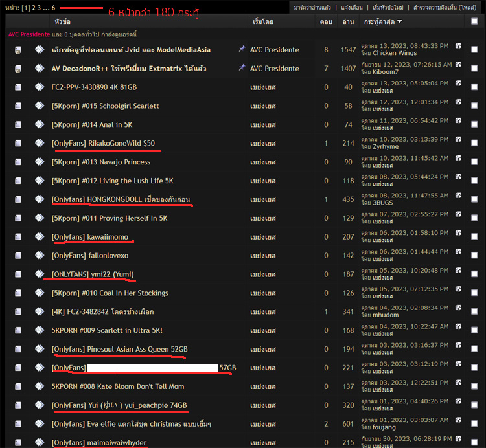Click topic folder icon of Eva elfie row
This screenshot has width=486, height=448.
coord(18,424)
